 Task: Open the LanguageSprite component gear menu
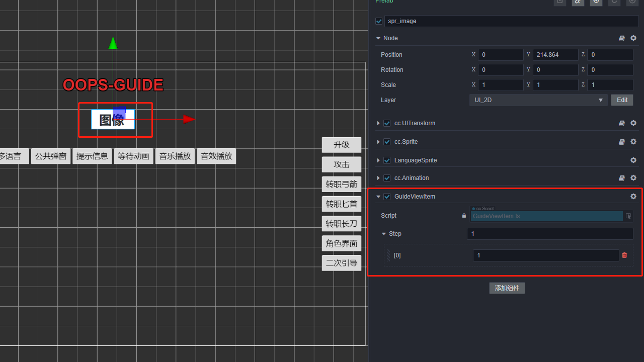[633, 160]
